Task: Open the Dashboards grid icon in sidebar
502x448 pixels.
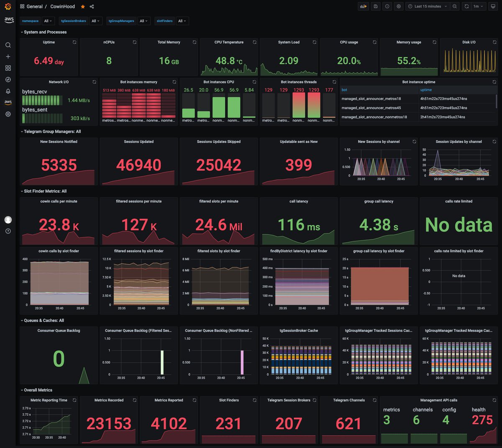Action: [8, 68]
